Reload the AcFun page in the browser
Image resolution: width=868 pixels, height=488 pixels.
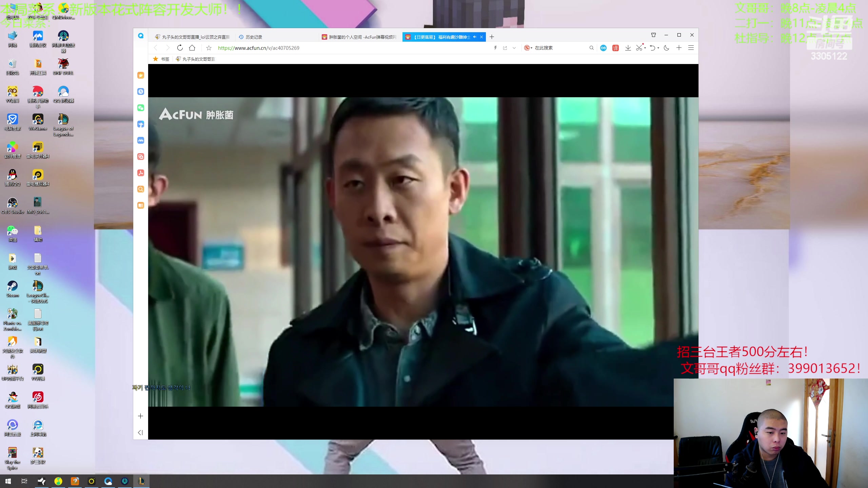click(180, 48)
